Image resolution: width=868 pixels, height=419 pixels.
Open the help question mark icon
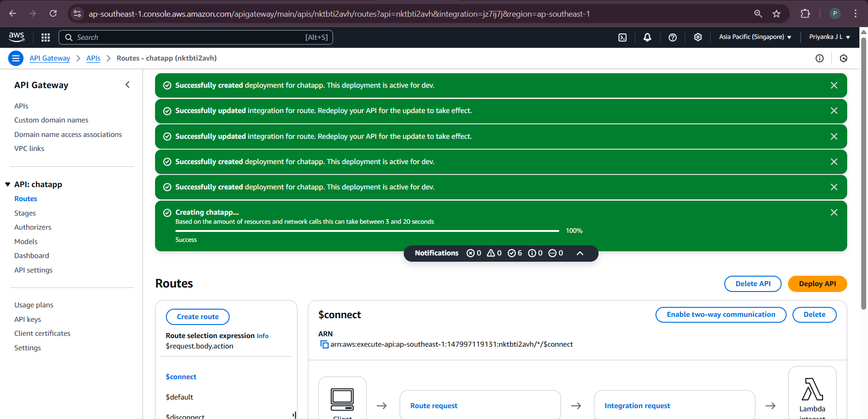point(673,38)
